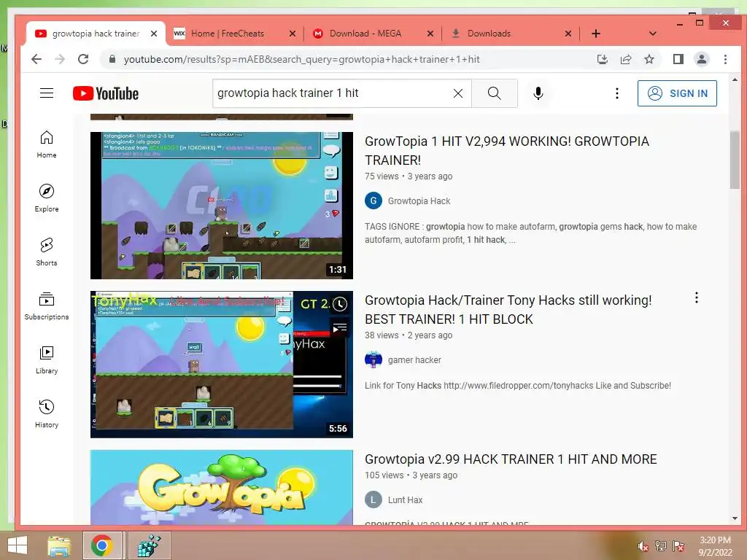Open File Explorer from the taskbar
This screenshot has height=560, width=747.
59,545
